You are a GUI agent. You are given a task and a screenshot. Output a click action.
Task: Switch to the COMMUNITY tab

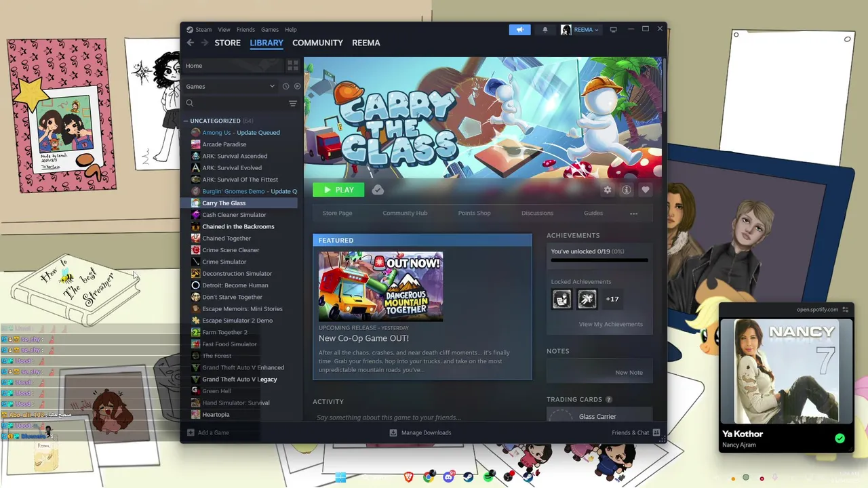(317, 43)
